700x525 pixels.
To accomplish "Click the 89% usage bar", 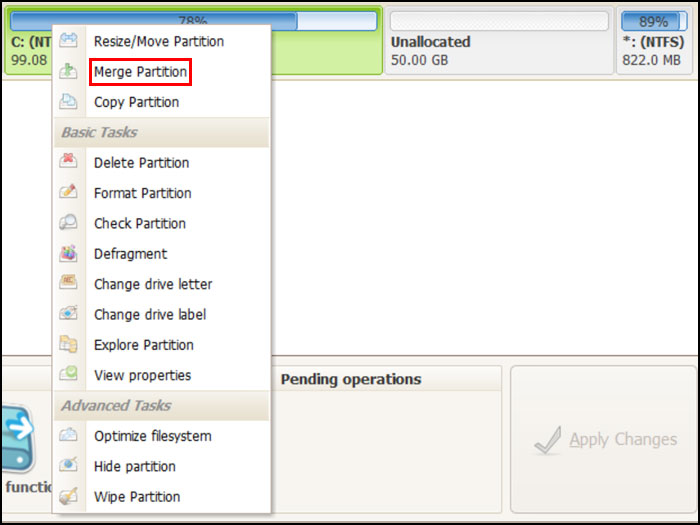I will pos(654,21).
